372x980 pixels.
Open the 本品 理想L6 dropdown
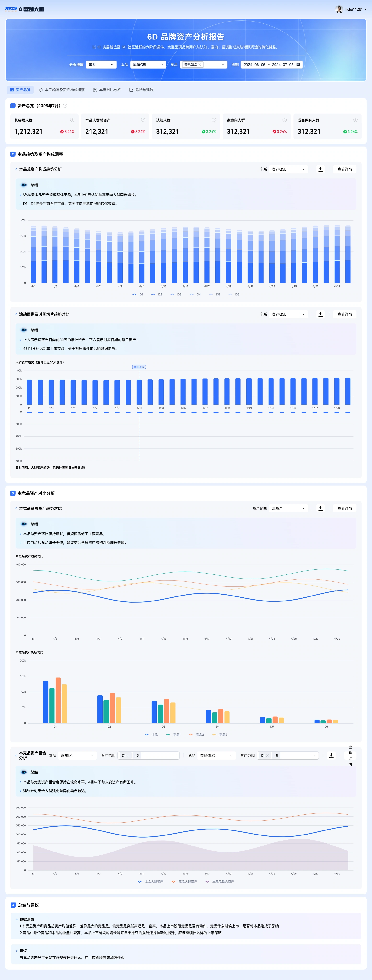(x=77, y=756)
